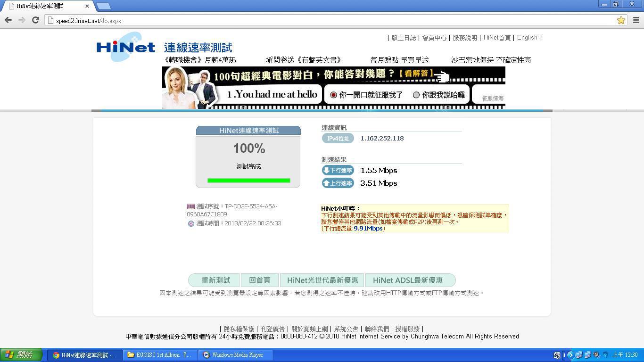Image resolution: width=644 pixels, height=362 pixels.
Task: Click the test serial TP-DD3E-5534-A5A-
Action: [x=251, y=206]
